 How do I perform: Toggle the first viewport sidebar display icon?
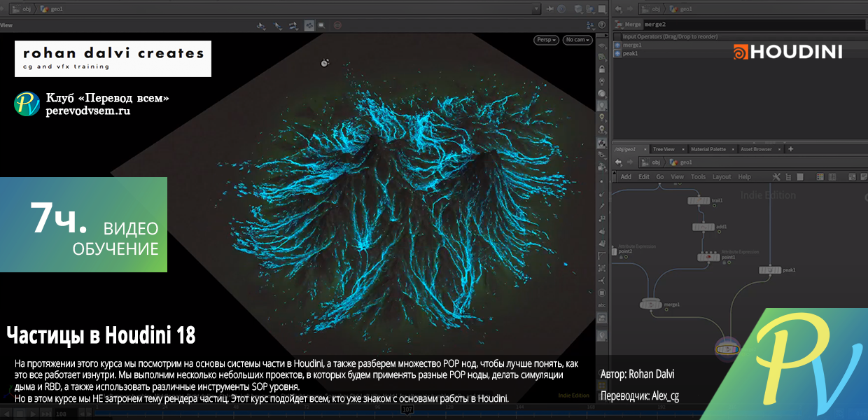pyautogui.click(x=601, y=46)
